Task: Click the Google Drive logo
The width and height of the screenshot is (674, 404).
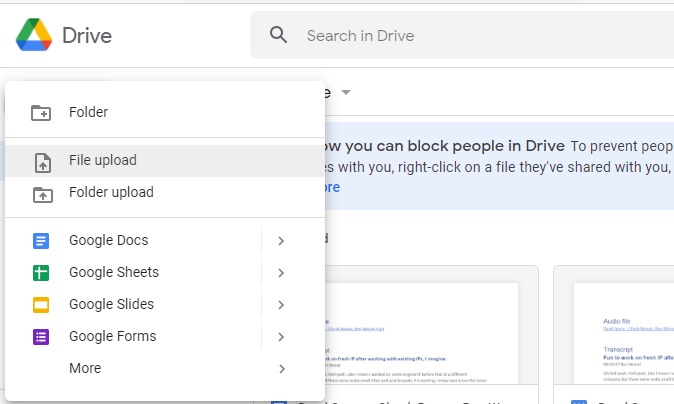Action: [34, 35]
